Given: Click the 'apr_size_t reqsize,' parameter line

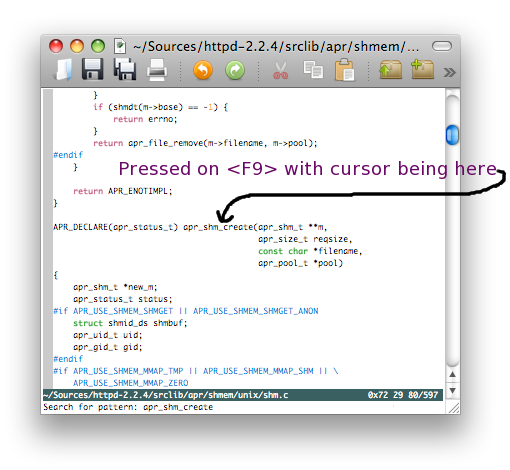Looking at the screenshot, I should tap(305, 239).
